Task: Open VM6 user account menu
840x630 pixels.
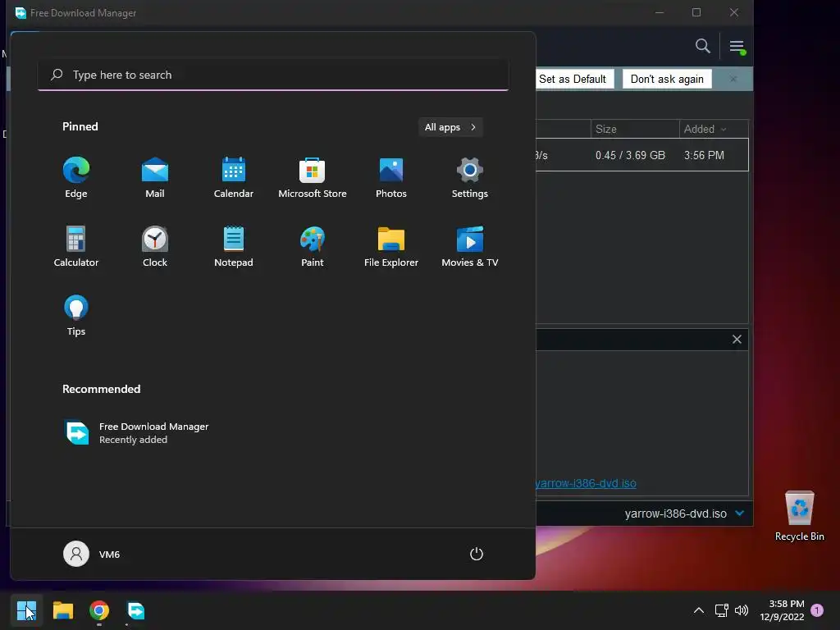Action: point(92,554)
